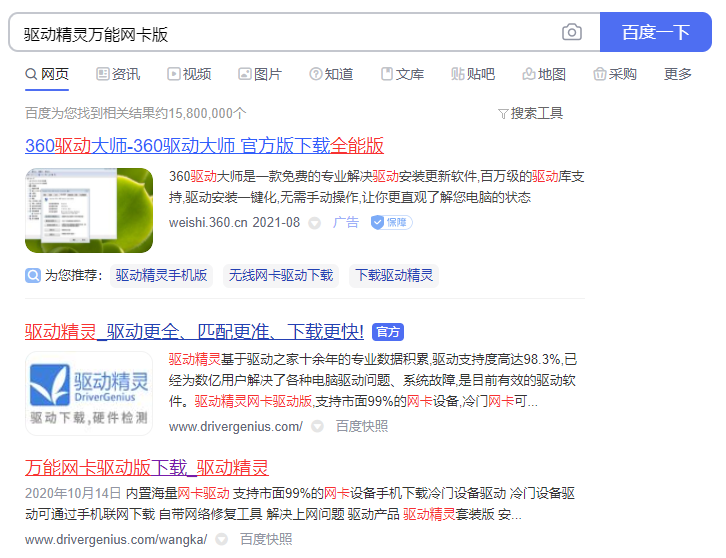
Task: Open the 资讯 tab
Action: (x=118, y=74)
